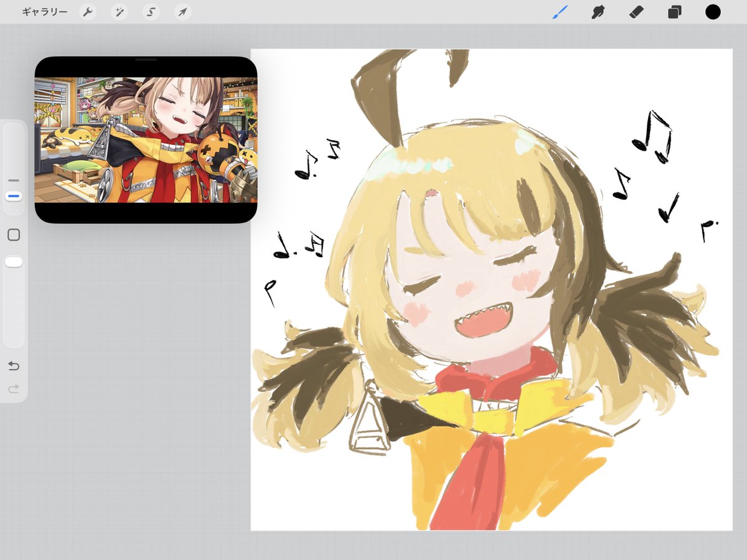
Task: Click the brush opacity slider handle
Action: tap(14, 262)
